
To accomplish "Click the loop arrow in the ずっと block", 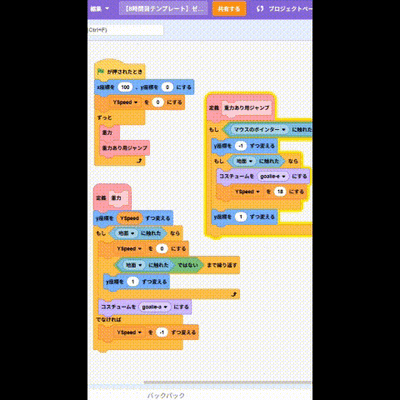I will pos(139,161).
